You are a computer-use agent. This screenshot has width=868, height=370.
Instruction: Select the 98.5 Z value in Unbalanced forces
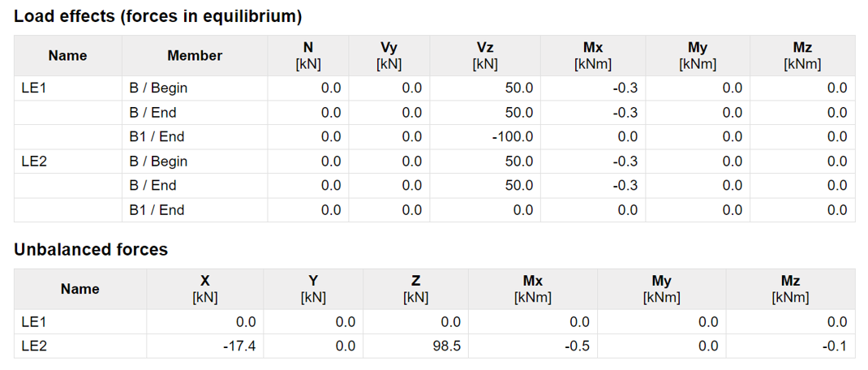446,346
